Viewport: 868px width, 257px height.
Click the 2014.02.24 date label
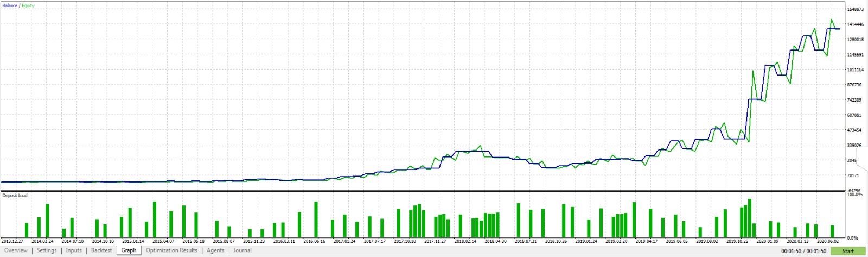tap(42, 241)
